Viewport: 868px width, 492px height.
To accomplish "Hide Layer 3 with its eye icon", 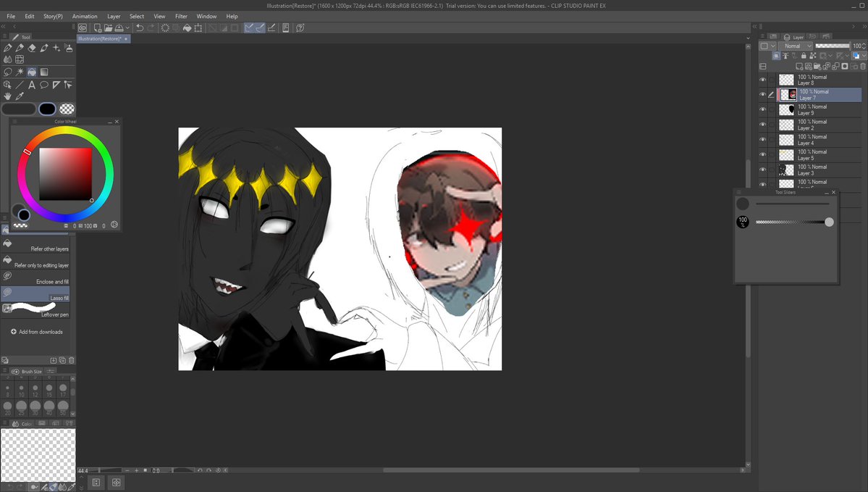I will (x=763, y=170).
